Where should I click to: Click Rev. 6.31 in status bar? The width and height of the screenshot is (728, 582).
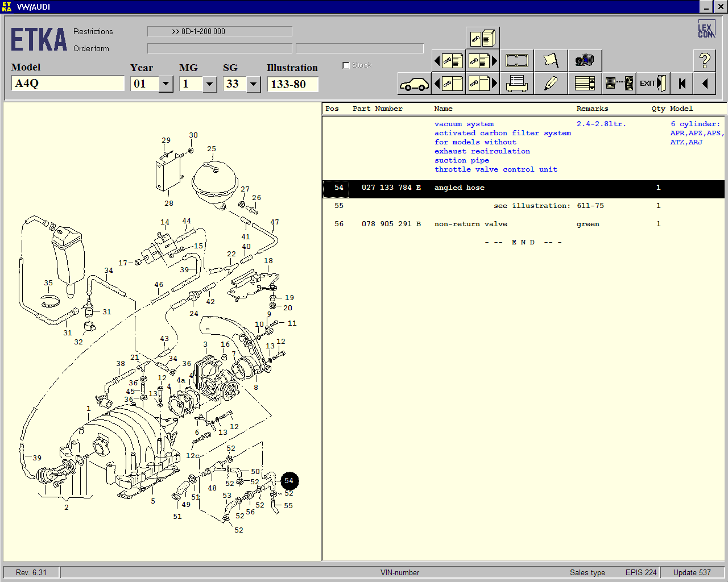31,572
